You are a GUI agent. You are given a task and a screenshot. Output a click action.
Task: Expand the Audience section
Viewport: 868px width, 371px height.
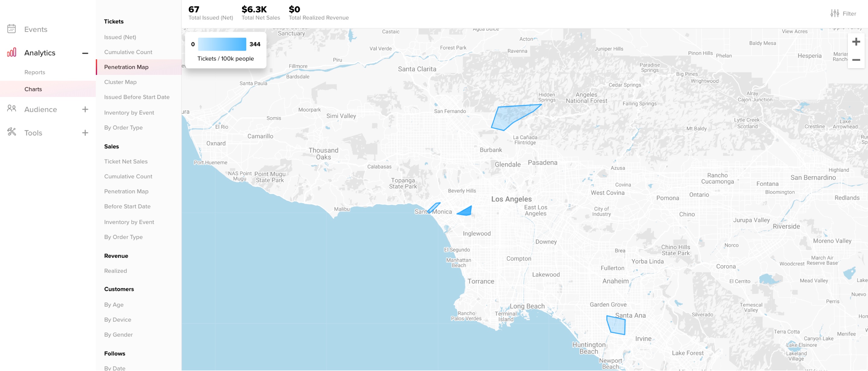click(85, 109)
